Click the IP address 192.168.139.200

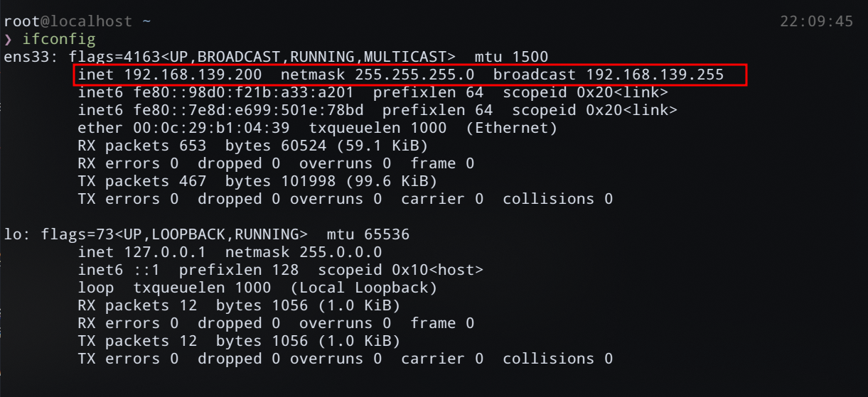(x=193, y=75)
